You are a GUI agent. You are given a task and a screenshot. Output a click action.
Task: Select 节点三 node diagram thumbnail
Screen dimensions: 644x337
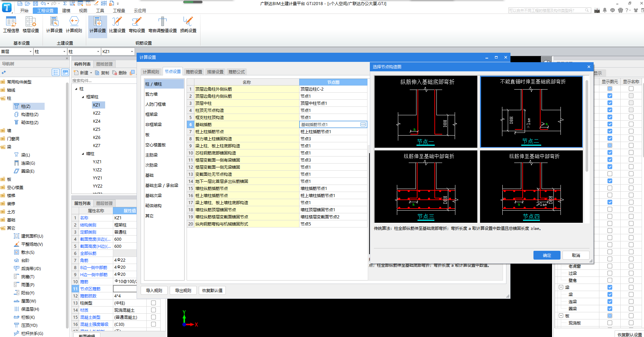coord(426,187)
